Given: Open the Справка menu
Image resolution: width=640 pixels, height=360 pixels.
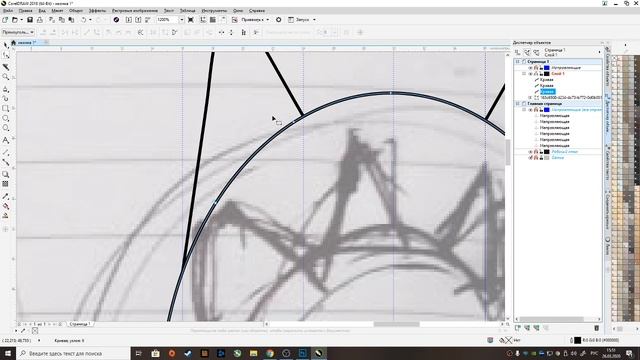Looking at the screenshot, I should 257,11.
